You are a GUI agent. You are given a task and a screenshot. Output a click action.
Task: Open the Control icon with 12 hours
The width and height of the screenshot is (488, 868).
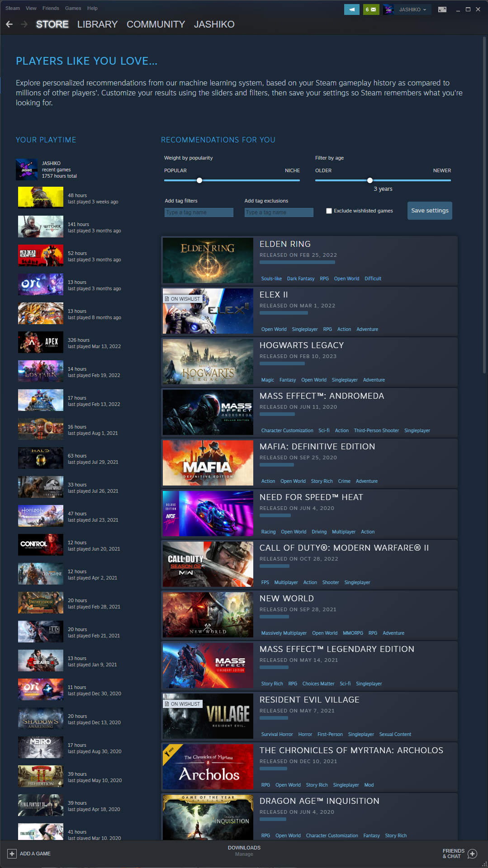(41, 545)
